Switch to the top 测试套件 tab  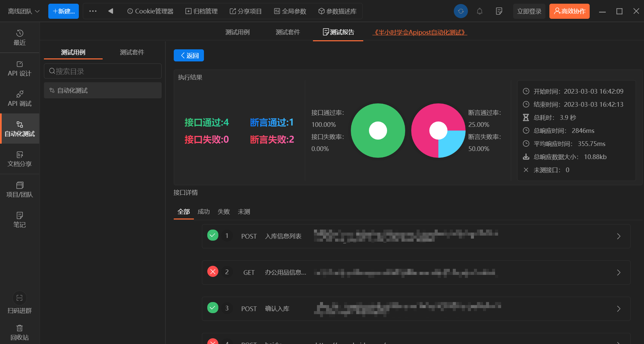point(288,32)
